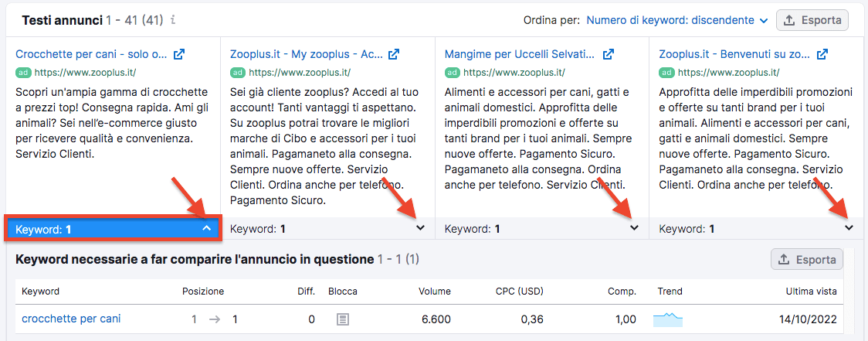Open the Zooplus.it - My zooplus ad title
The height and width of the screenshot is (341, 868).
pyautogui.click(x=306, y=54)
